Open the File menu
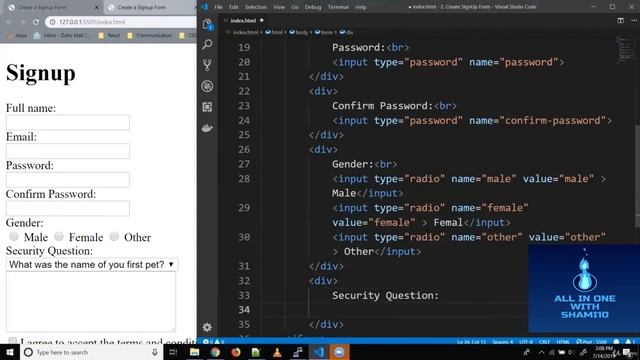Viewport: 640px width, 360px height. click(x=218, y=7)
